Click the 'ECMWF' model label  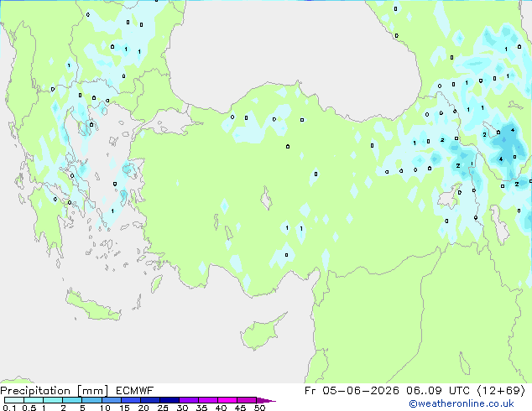[x=135, y=391]
